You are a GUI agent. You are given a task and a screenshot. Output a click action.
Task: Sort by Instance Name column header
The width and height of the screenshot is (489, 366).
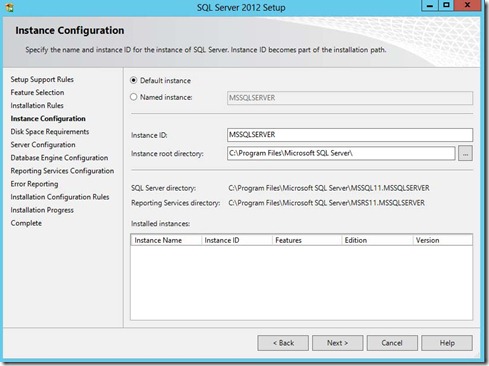(x=166, y=240)
